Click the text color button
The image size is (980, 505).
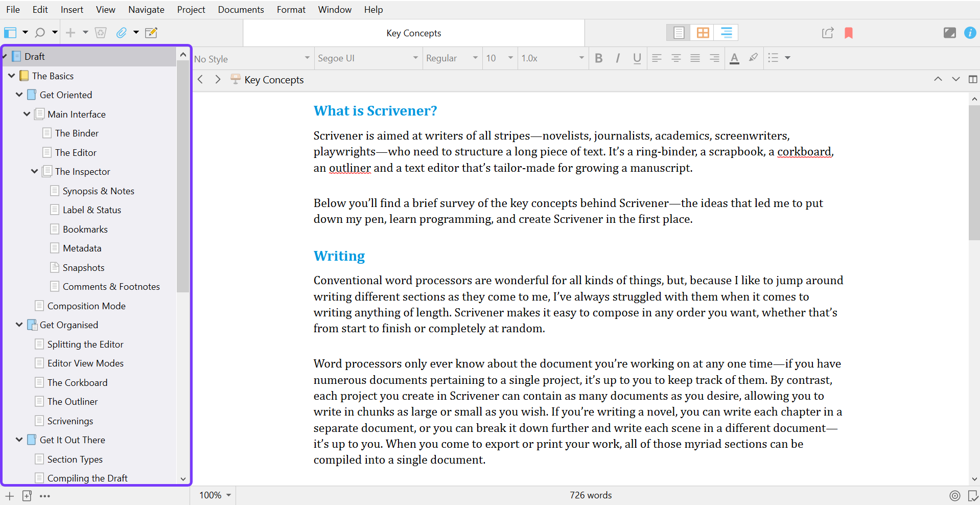[734, 58]
